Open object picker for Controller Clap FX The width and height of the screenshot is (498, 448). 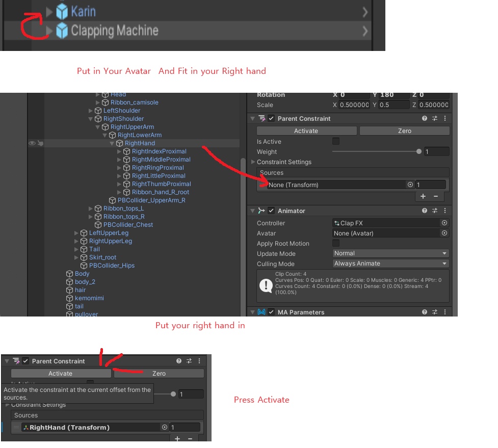(444, 223)
